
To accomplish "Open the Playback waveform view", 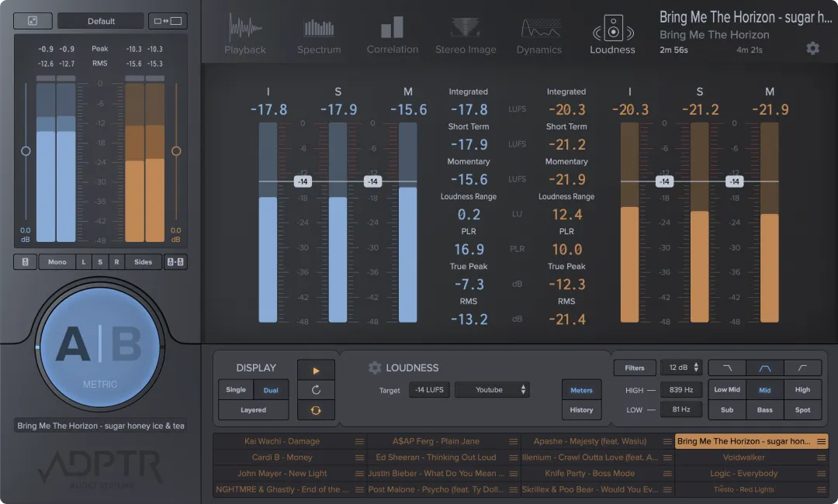I will (244, 35).
